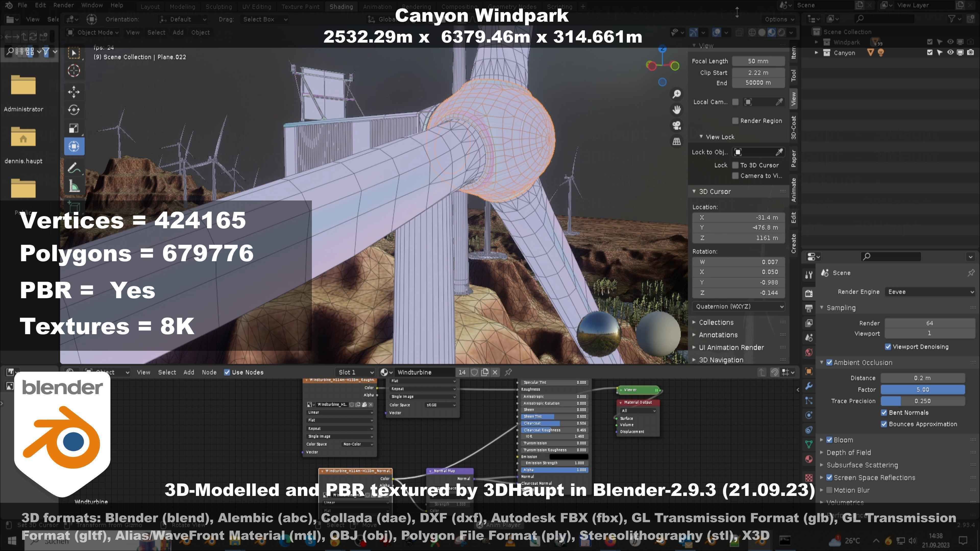The height and width of the screenshot is (551, 980).
Task: Click the Object menu in viewport header
Action: pyautogui.click(x=200, y=32)
